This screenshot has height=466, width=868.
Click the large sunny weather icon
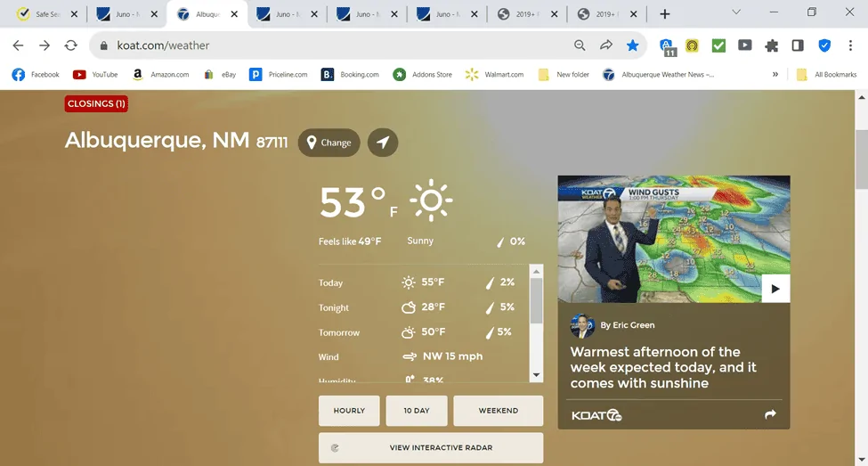431,200
